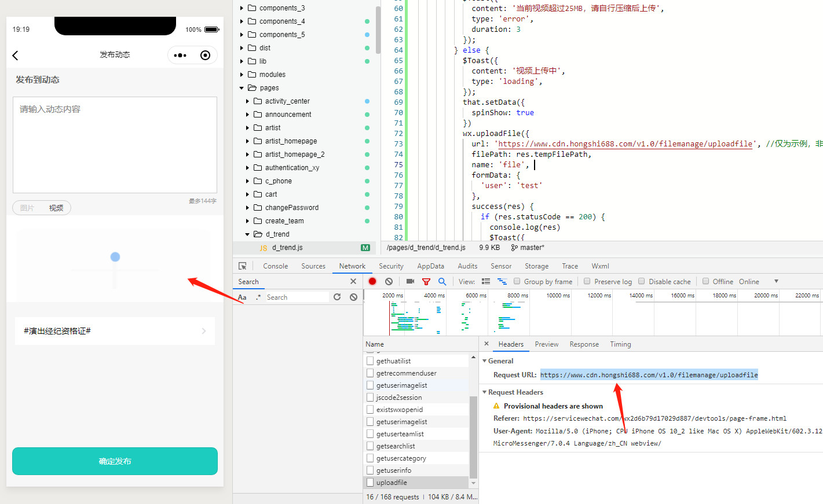
Task: Toggle the network filter funnel icon
Action: click(x=426, y=282)
